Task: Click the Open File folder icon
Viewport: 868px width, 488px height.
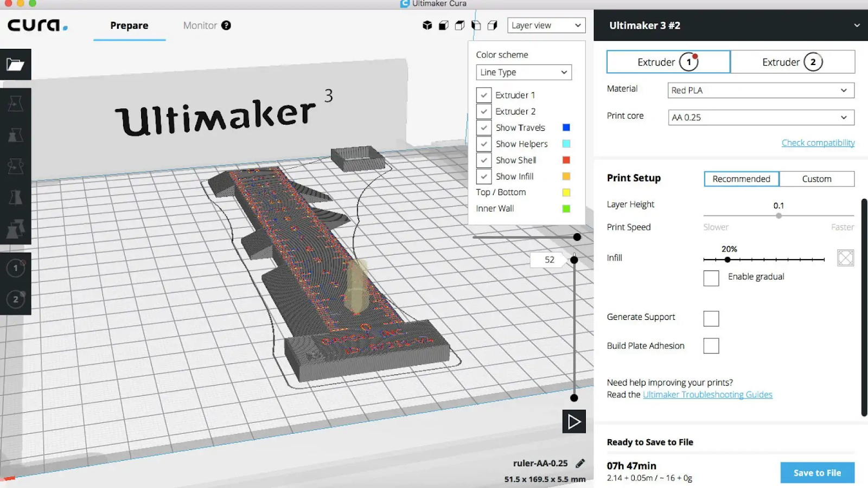Action: (15, 65)
